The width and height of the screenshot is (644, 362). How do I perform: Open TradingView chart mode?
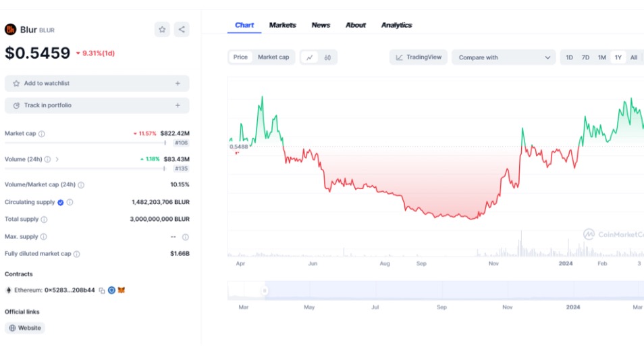pyautogui.click(x=419, y=57)
